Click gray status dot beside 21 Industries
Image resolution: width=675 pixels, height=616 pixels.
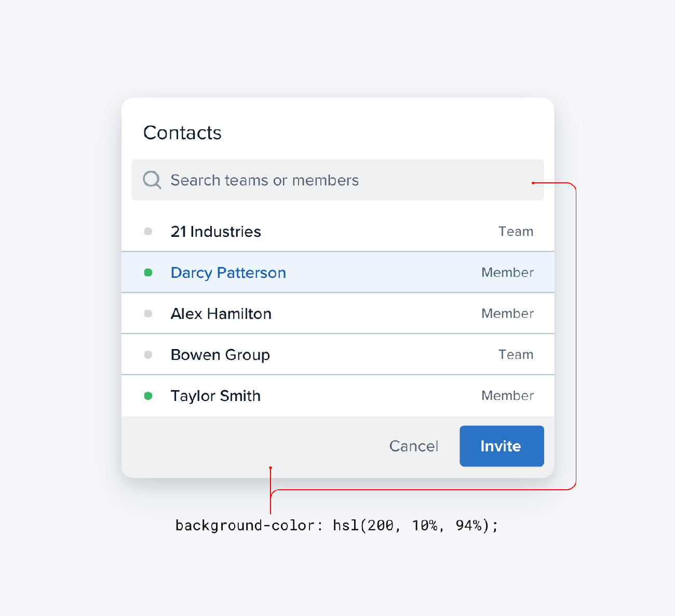(148, 232)
